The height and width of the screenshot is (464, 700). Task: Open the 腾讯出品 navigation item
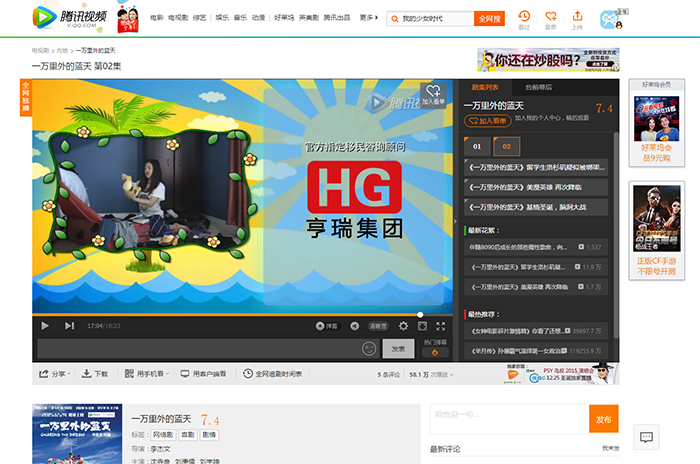[x=337, y=17]
